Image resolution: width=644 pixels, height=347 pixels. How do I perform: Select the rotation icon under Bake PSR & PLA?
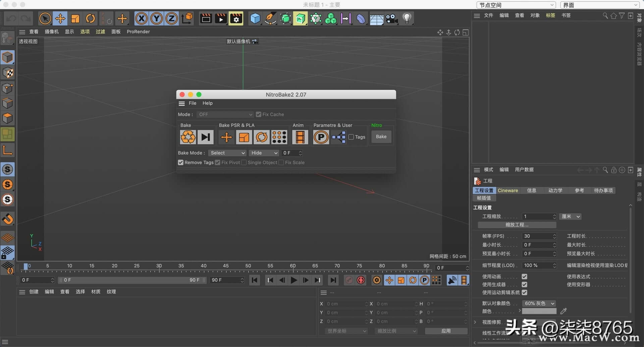pyautogui.click(x=262, y=137)
